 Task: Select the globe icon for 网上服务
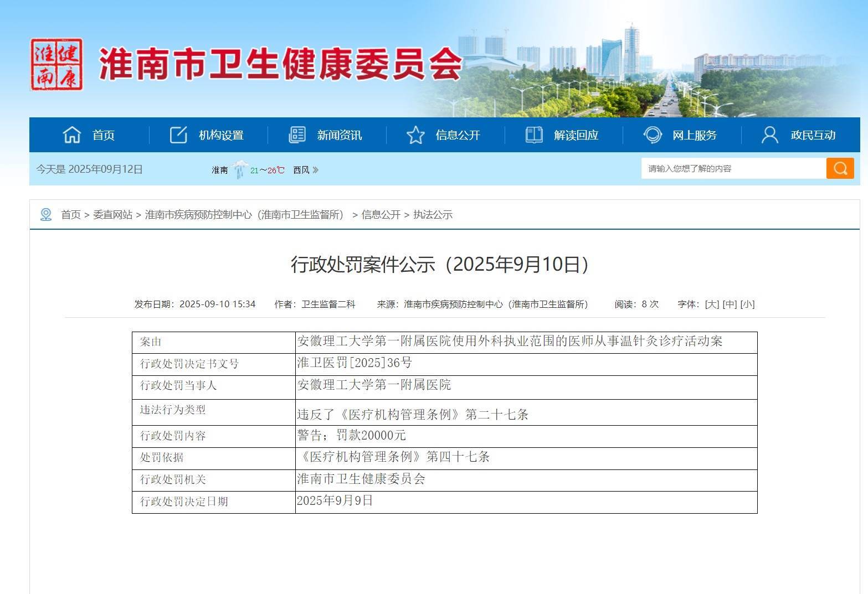click(653, 135)
